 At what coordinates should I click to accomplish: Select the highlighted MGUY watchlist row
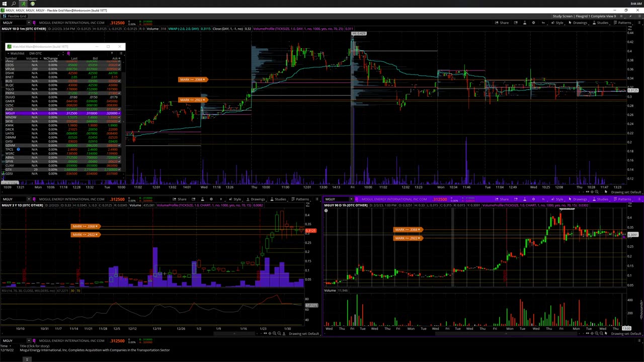tap(63, 113)
